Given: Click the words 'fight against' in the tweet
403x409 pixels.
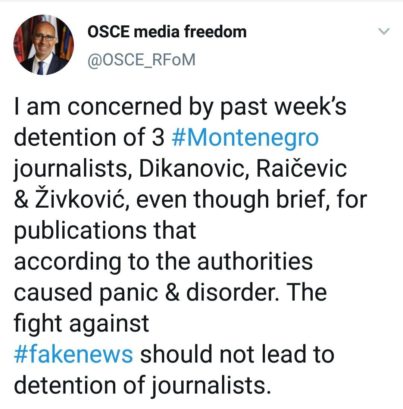Looking at the screenshot, I should coord(81,323).
